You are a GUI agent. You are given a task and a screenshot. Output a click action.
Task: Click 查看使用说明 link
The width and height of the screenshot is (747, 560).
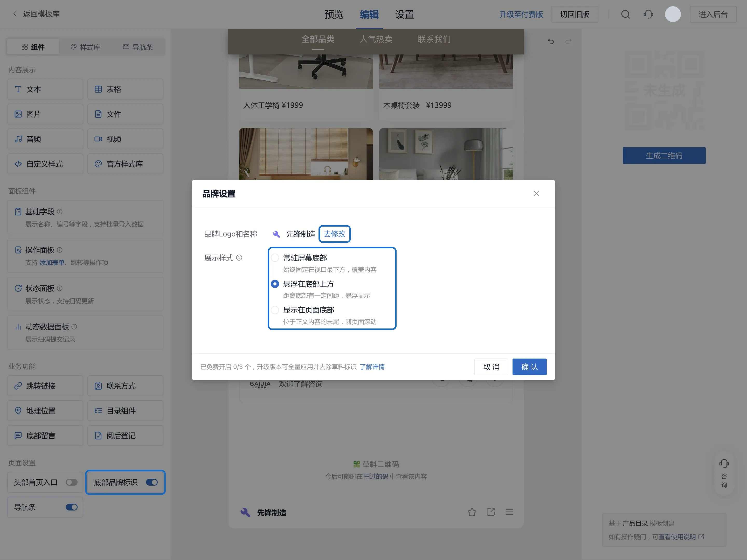[x=681, y=537]
